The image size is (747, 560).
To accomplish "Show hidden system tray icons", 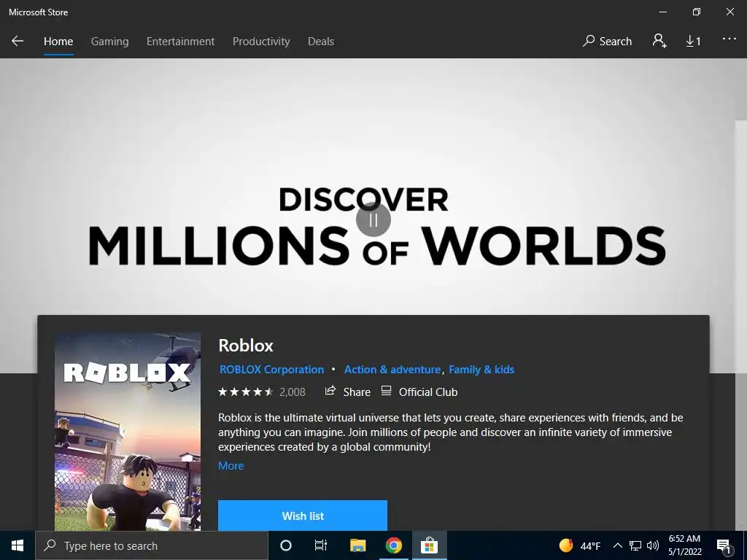I will click(617, 545).
